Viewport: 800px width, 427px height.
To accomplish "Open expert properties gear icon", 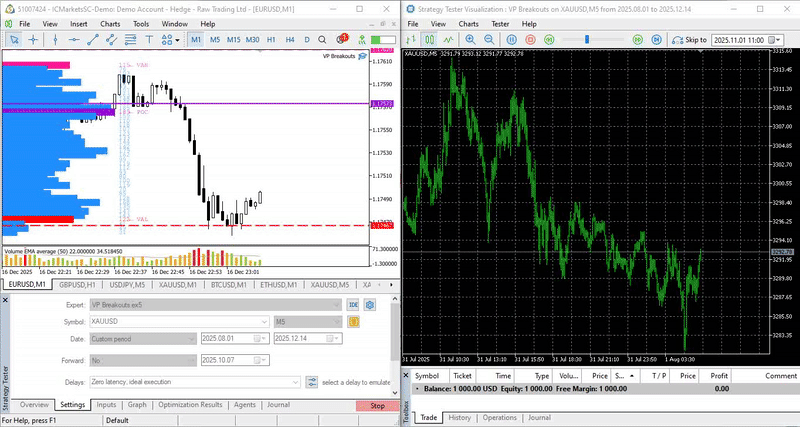I will click(x=370, y=305).
